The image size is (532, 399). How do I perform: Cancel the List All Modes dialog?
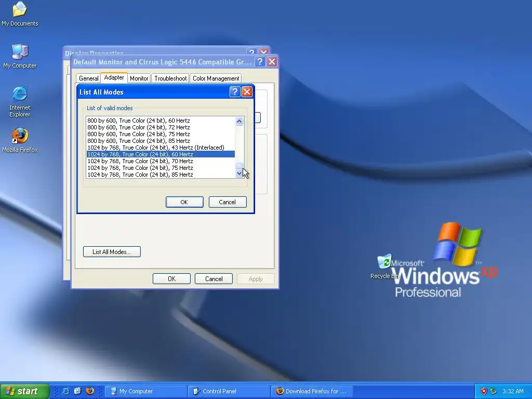[228, 202]
